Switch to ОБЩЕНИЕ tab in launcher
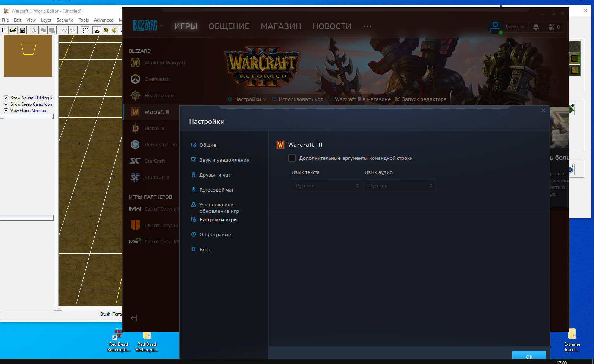This screenshot has width=594, height=364. tap(229, 26)
